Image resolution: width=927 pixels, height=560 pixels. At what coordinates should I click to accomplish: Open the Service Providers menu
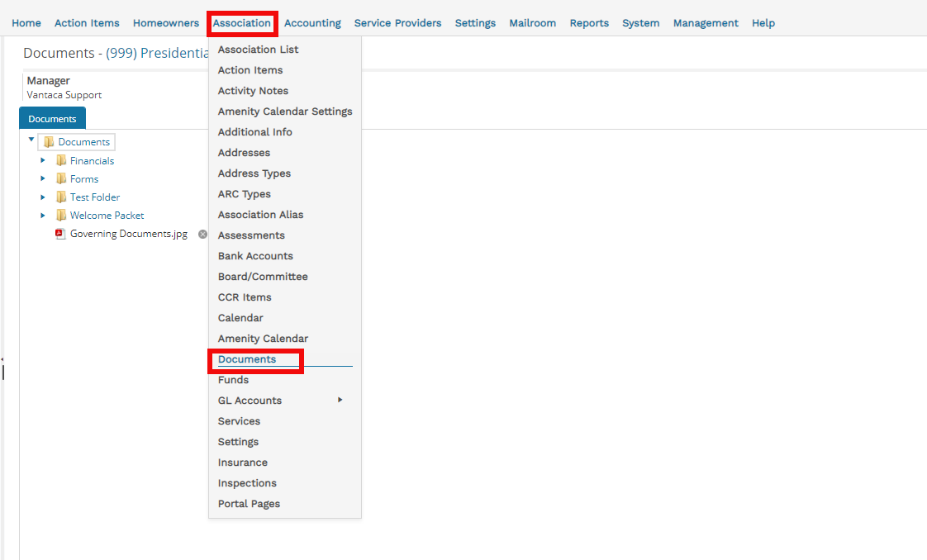pyautogui.click(x=398, y=23)
